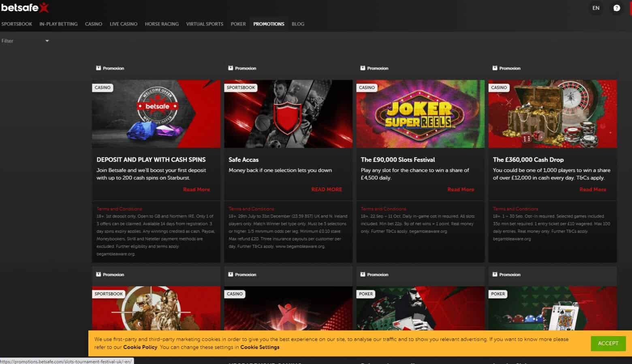The width and height of the screenshot is (632, 364).
Task: Open the bearded poker player banner
Action: [x=420, y=309]
